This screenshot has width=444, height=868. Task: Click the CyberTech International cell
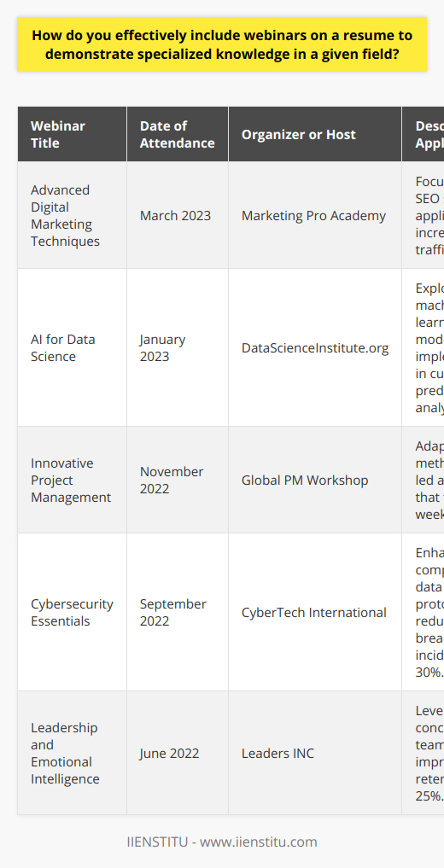(x=314, y=612)
